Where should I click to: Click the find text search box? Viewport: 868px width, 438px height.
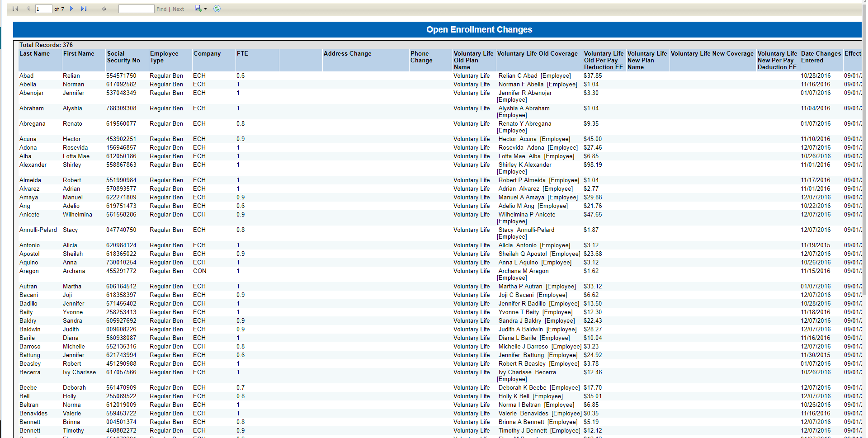[136, 9]
